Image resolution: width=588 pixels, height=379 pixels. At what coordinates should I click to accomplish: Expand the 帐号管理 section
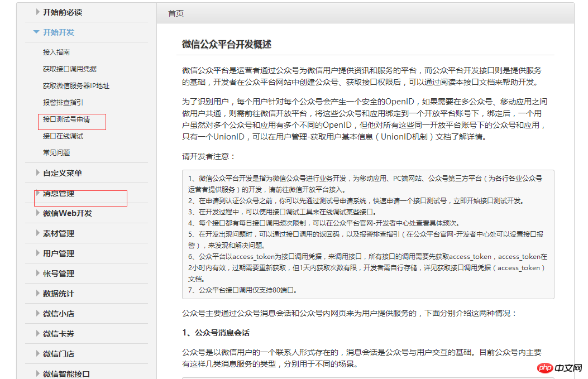[60, 273]
